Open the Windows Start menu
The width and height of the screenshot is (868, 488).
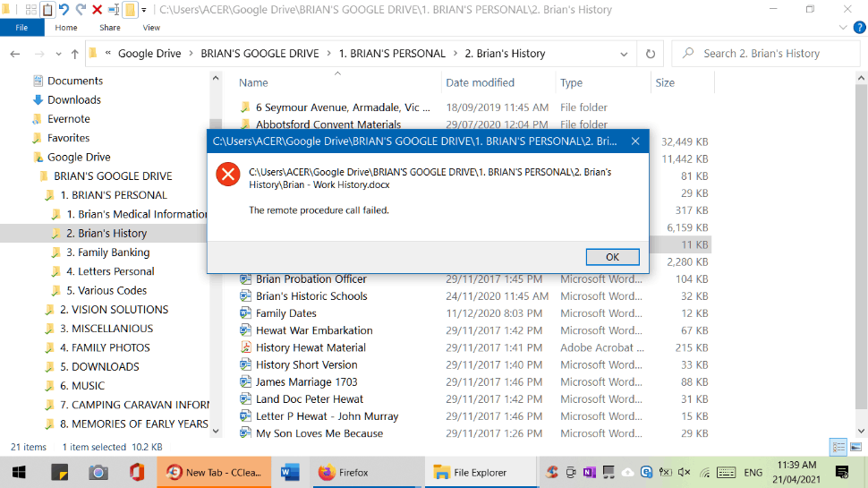19,473
